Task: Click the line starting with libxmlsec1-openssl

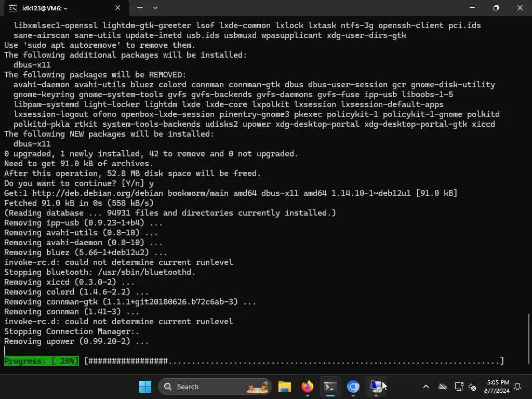Action: click(x=247, y=25)
